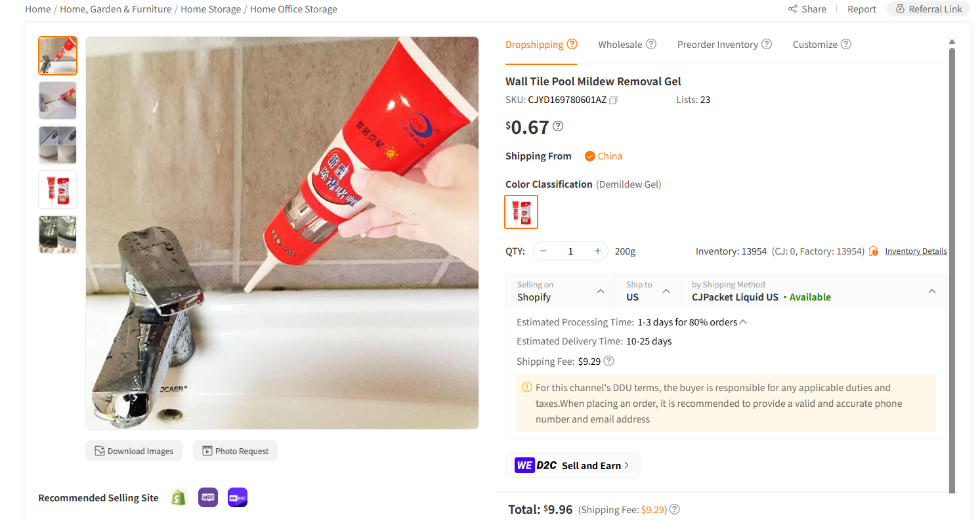Open the Inventory Details link
Image resolution: width=980 pixels, height=521 pixels.
pyautogui.click(x=916, y=251)
